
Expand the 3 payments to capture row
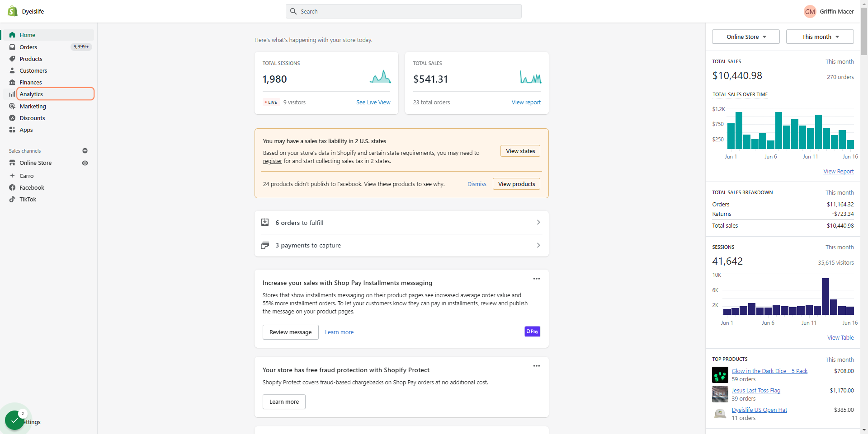click(401, 245)
